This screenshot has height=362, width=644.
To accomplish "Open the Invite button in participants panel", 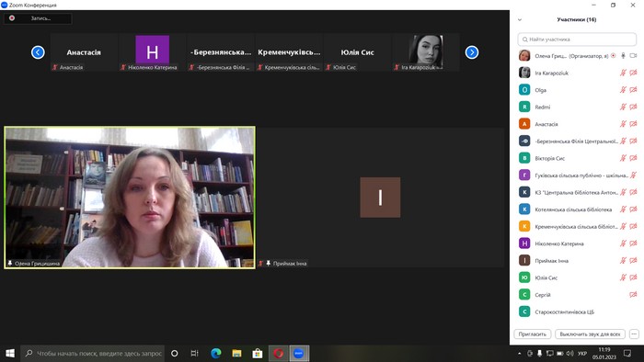I will pyautogui.click(x=533, y=334).
